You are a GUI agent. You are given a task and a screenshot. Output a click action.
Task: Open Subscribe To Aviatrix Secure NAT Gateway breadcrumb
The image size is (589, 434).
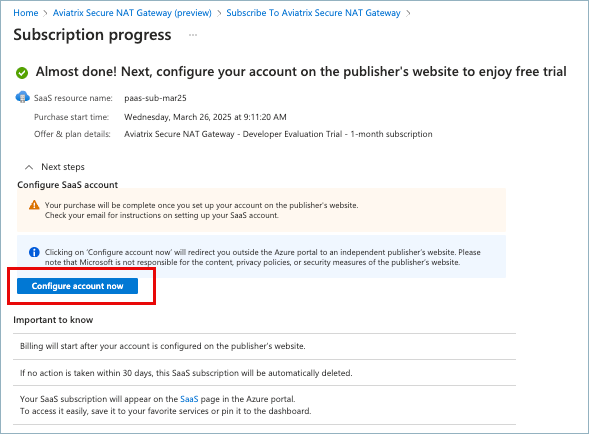[x=313, y=13]
